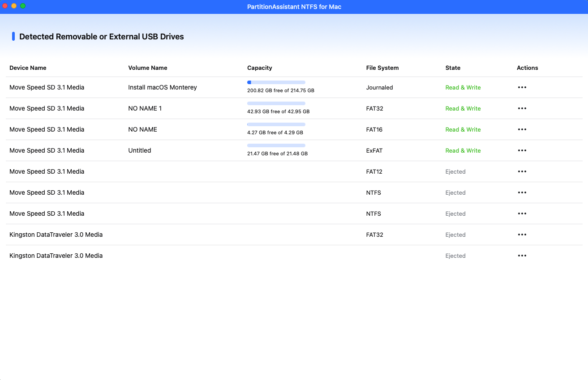Open actions for Kingston row without file system

click(522, 256)
